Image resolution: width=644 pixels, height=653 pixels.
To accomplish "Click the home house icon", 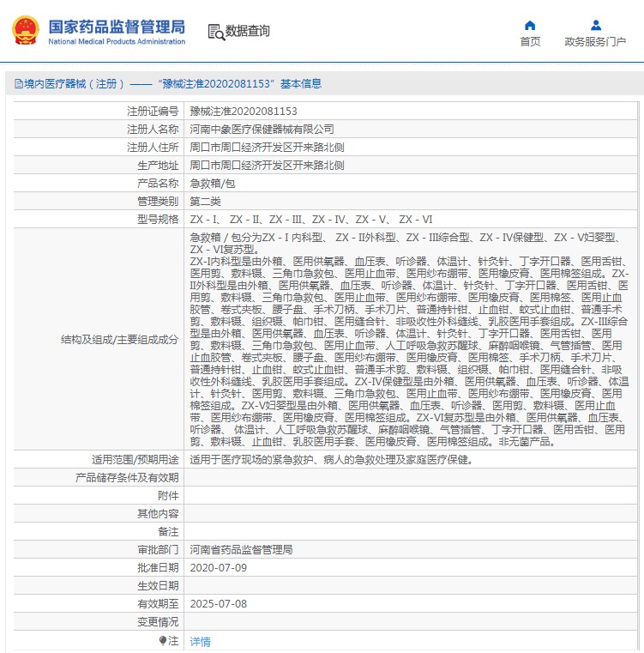I will 529,26.
